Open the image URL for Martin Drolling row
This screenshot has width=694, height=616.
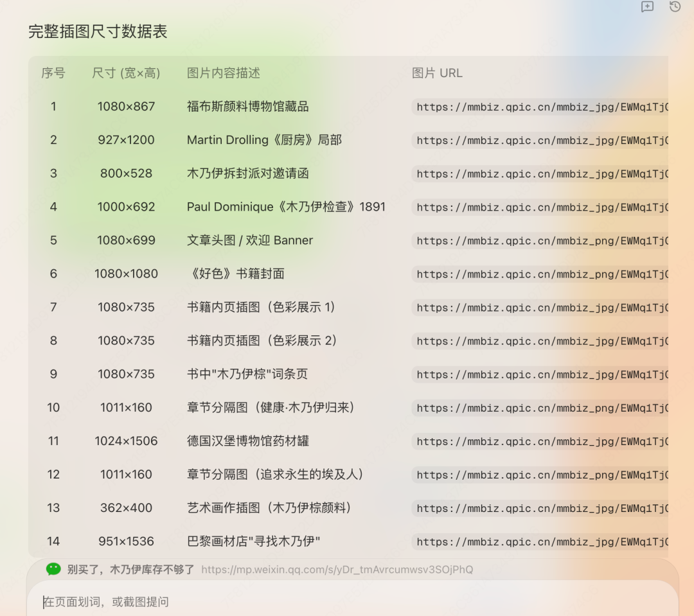pos(540,141)
